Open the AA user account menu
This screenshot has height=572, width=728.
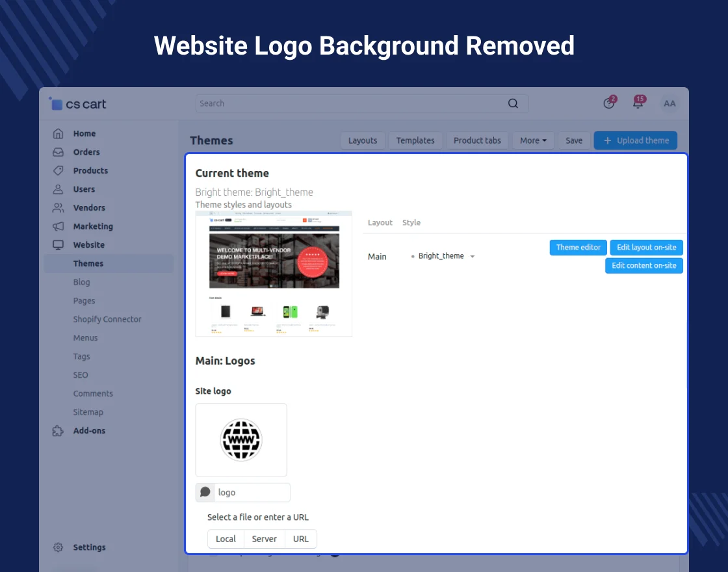tap(669, 103)
